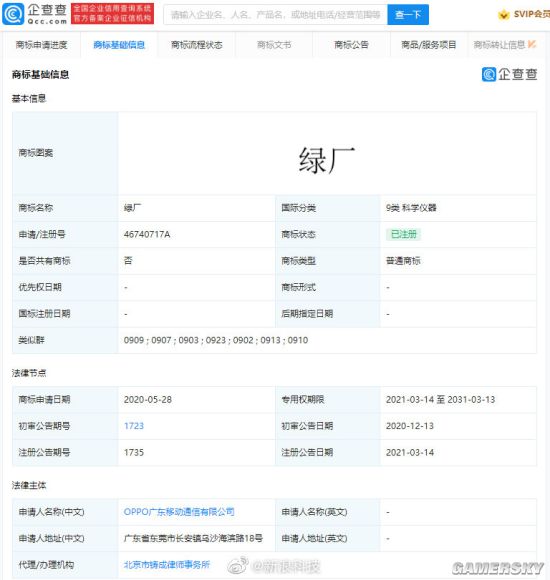Open OPPO广东移动通信有限公司 applicant link
The image size is (550, 580).
tap(179, 512)
